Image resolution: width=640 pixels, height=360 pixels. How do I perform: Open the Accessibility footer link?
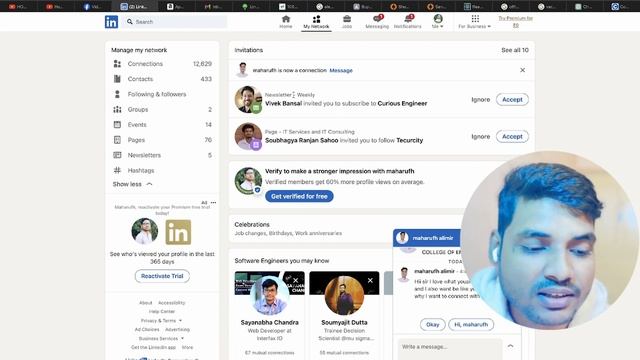[x=171, y=303]
